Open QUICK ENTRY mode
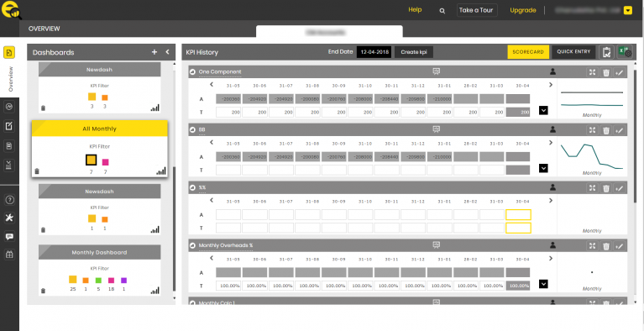Image resolution: width=644 pixels, height=331 pixels. 573,52
